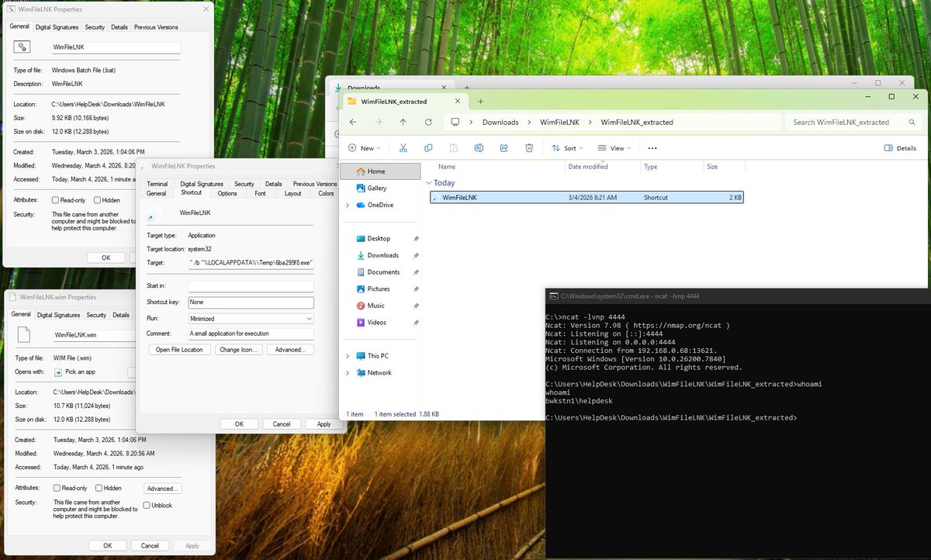This screenshot has width=931, height=560.
Task: Click the Open File Location button
Action: coord(179,349)
